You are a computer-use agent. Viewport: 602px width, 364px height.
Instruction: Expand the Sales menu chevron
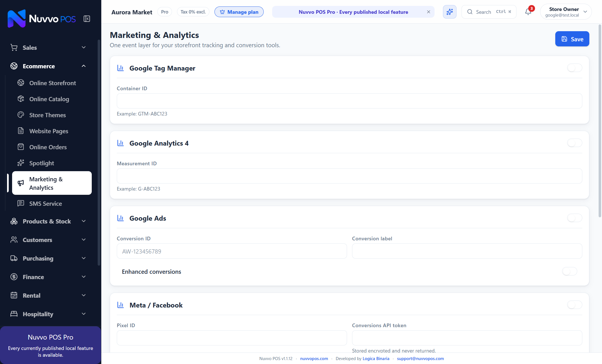[84, 48]
